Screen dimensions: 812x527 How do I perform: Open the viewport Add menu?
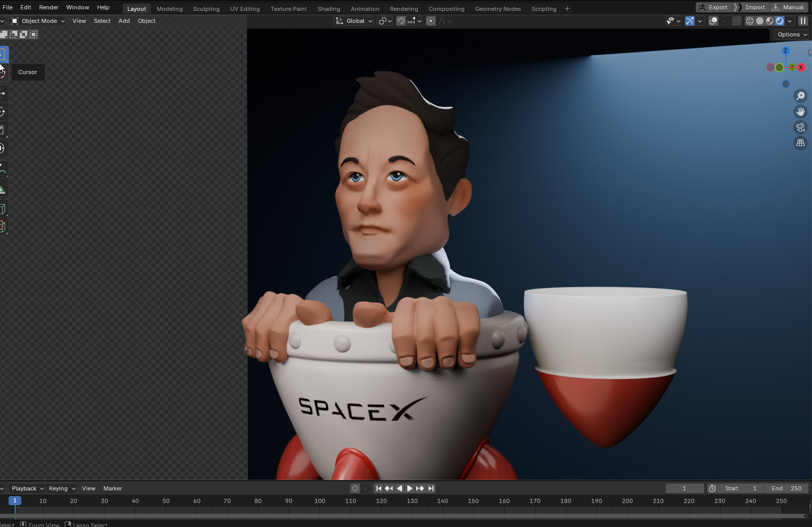coord(124,21)
